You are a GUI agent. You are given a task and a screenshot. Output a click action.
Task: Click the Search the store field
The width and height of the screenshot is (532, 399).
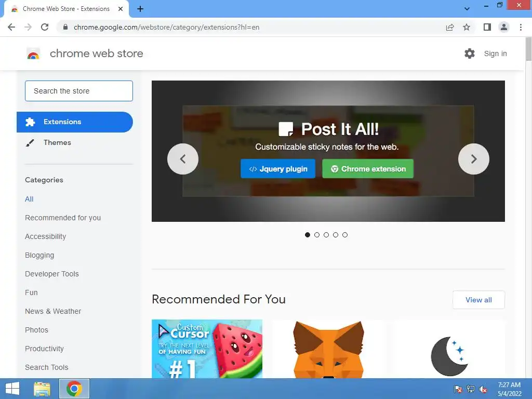pyautogui.click(x=79, y=91)
